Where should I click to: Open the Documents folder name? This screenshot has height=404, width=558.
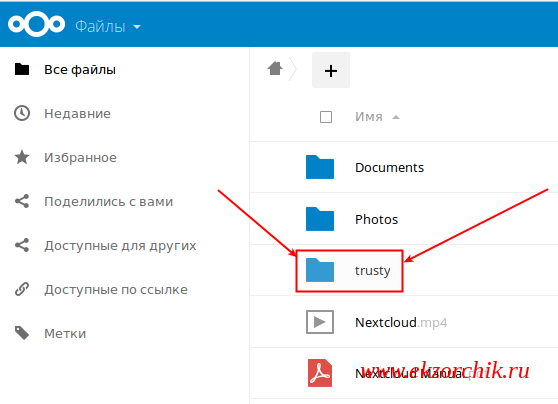tap(389, 168)
